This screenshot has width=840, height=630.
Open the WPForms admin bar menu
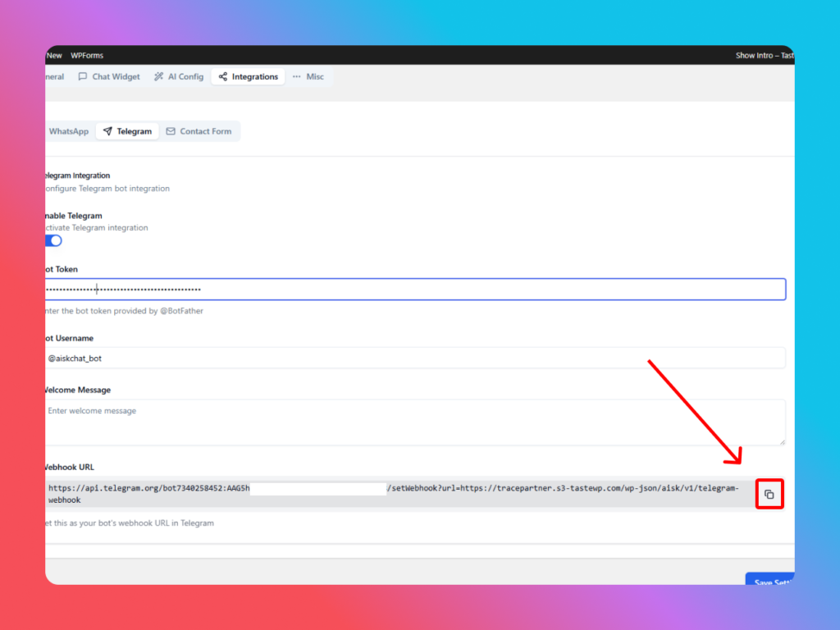89,56
